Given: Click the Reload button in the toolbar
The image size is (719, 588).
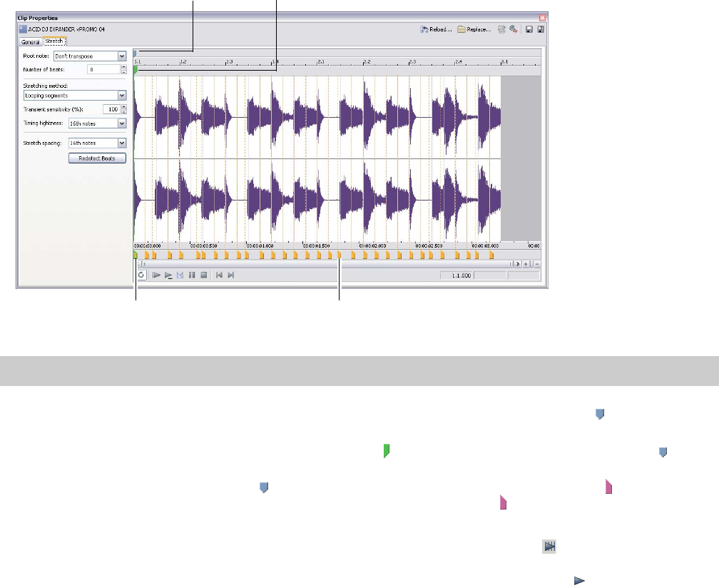Looking at the screenshot, I should point(436,29).
